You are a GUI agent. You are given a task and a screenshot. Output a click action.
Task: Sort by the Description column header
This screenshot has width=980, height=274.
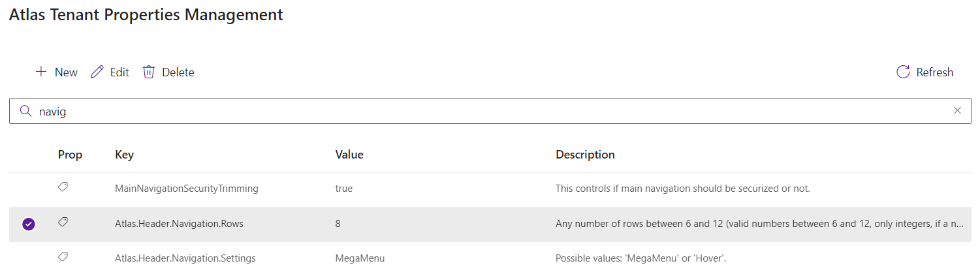pos(585,155)
